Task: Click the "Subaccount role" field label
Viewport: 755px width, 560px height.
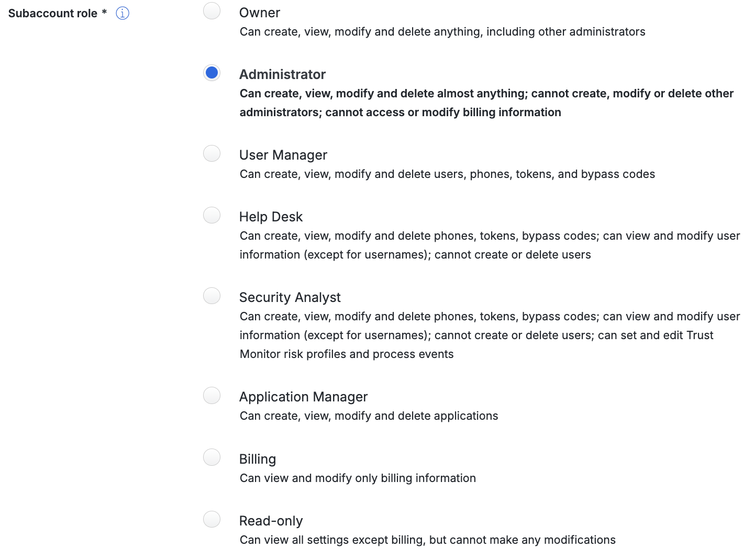Action: click(53, 14)
